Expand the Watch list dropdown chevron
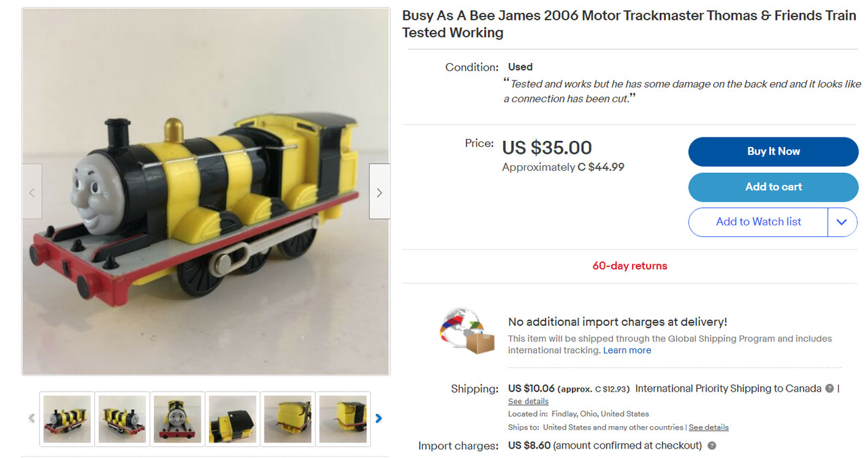The width and height of the screenshot is (868, 458). (x=842, y=222)
